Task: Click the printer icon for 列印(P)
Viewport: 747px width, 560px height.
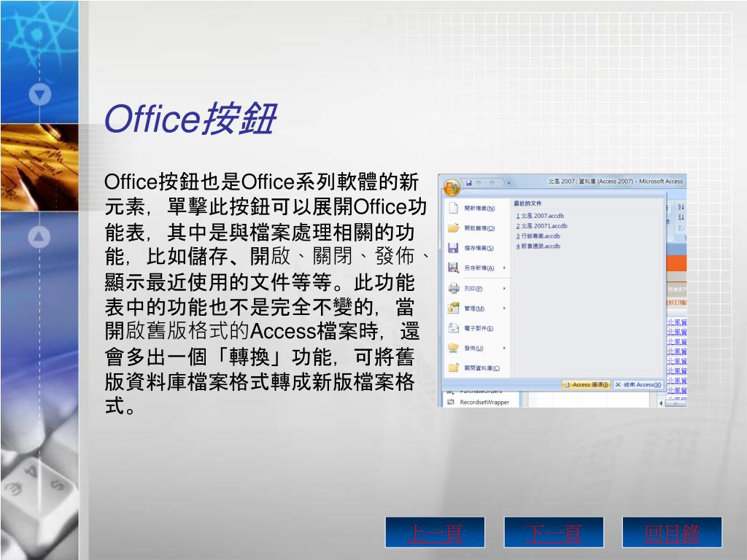Action: click(454, 288)
